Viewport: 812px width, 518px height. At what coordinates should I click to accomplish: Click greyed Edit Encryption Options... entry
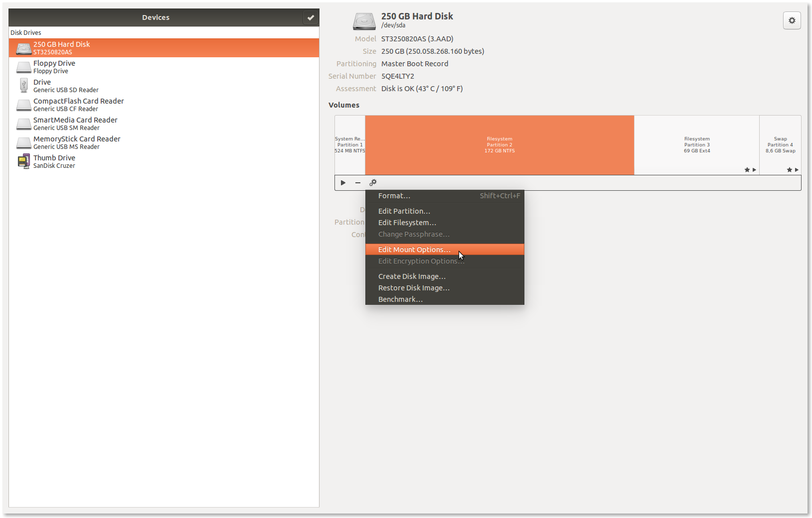445,261
